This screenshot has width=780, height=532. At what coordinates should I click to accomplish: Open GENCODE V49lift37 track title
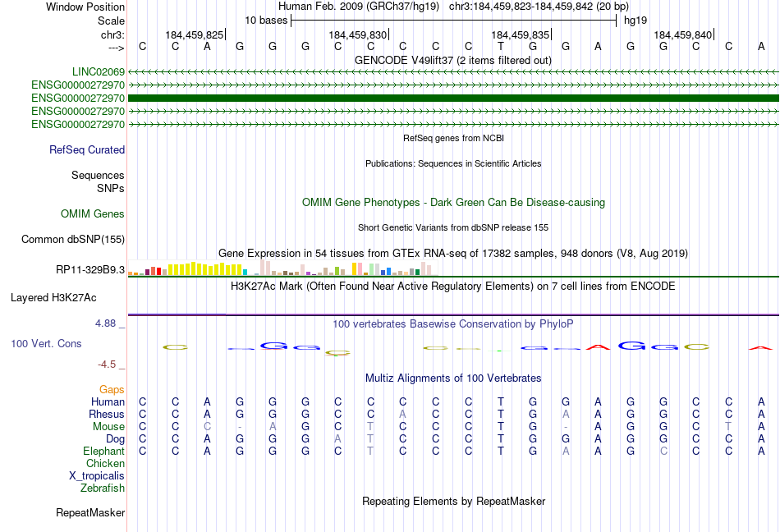[x=453, y=61]
